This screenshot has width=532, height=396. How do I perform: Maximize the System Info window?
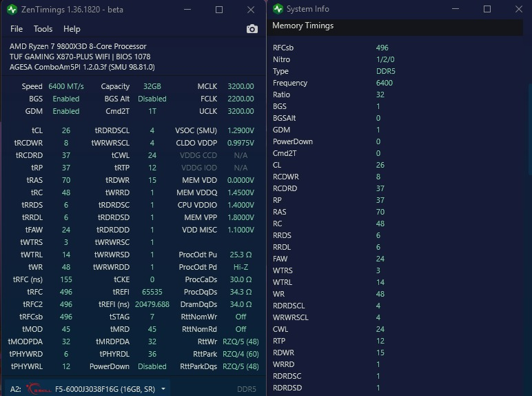(487, 9)
